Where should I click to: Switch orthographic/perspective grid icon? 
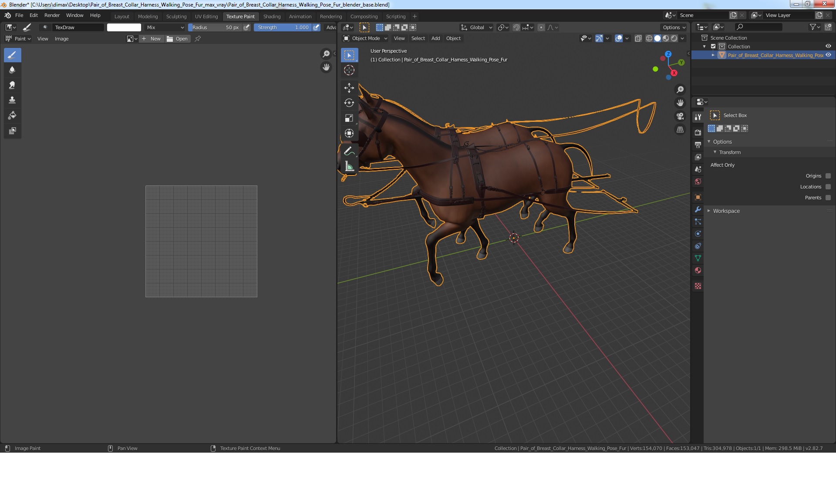point(680,130)
